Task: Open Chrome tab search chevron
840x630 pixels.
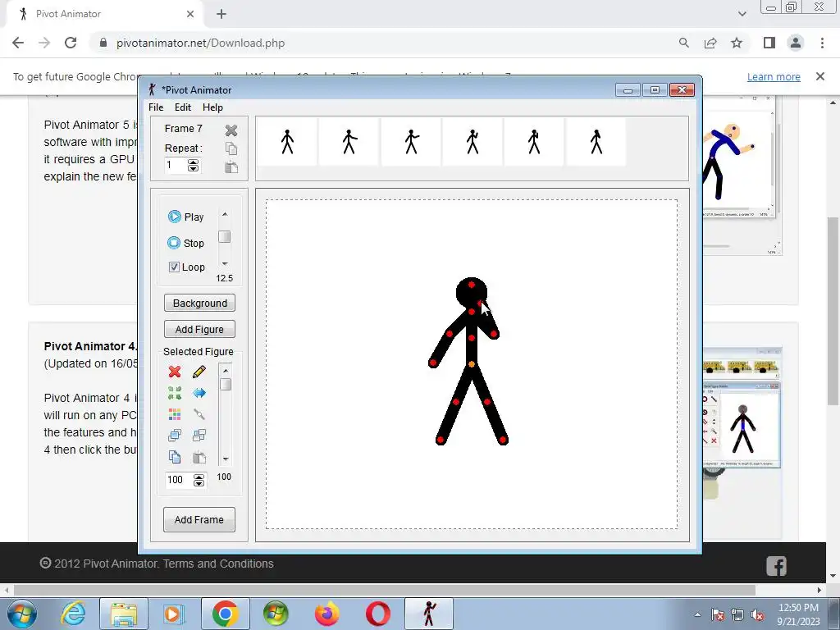Action: (x=742, y=14)
